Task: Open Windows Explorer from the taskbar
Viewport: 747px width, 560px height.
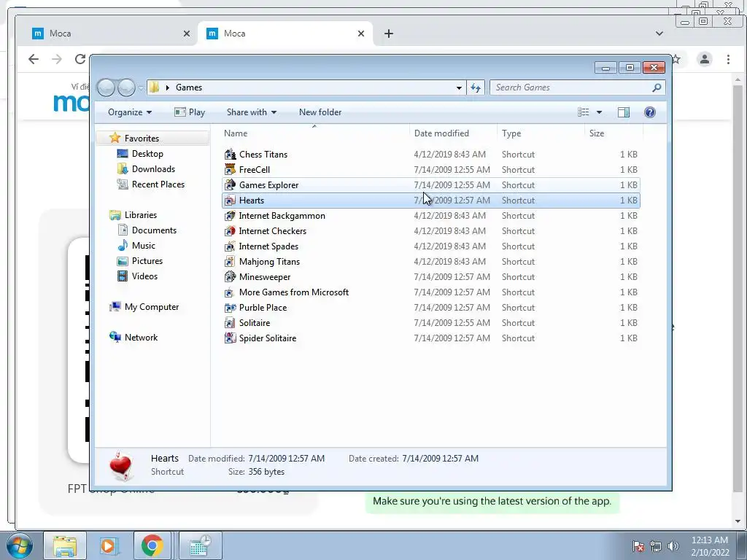Action: [65, 545]
